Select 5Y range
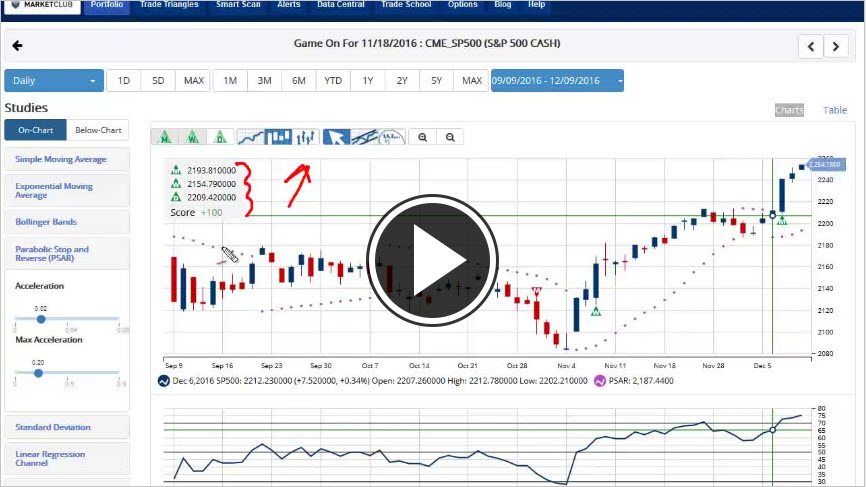 [x=436, y=81]
